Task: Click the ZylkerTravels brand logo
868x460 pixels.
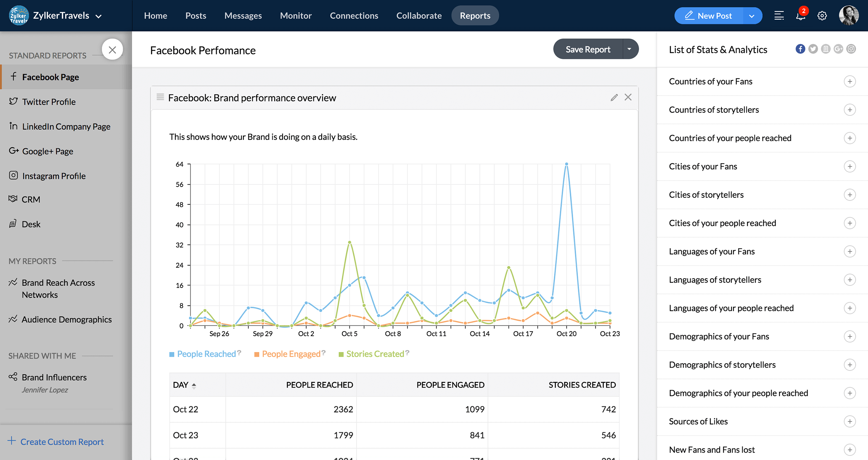Action: 19,16
